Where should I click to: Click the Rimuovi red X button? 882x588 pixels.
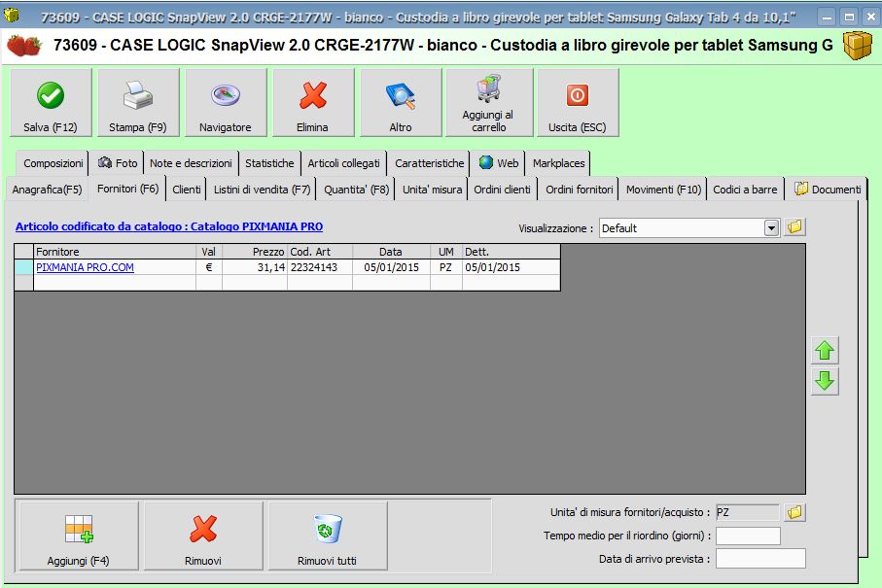click(203, 536)
